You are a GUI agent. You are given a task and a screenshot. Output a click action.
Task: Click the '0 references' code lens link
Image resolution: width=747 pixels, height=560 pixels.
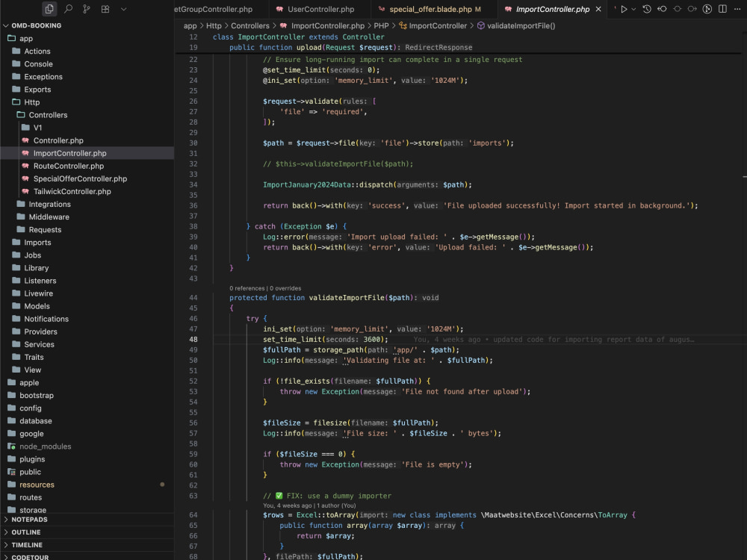tap(247, 288)
